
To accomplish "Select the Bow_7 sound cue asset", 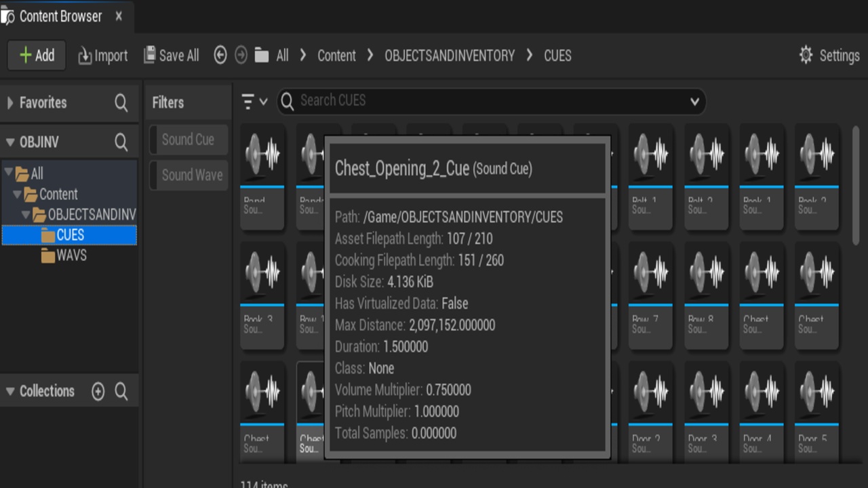I will [x=650, y=296].
